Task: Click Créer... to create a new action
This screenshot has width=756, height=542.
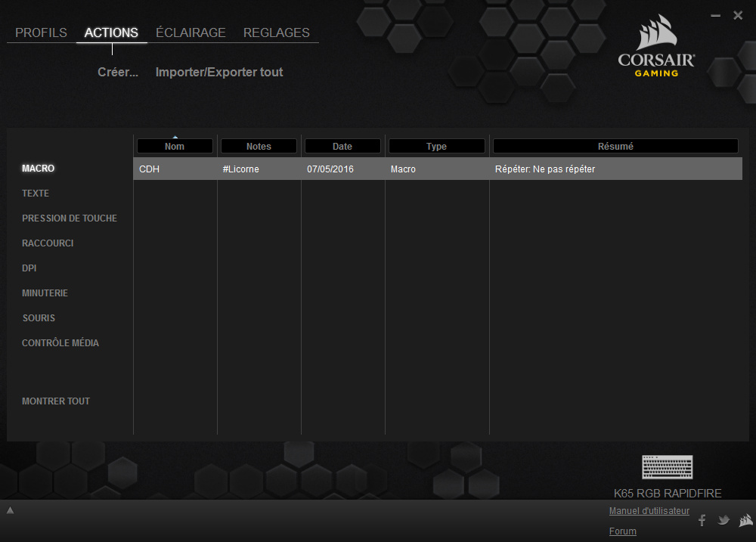Action: [x=118, y=73]
